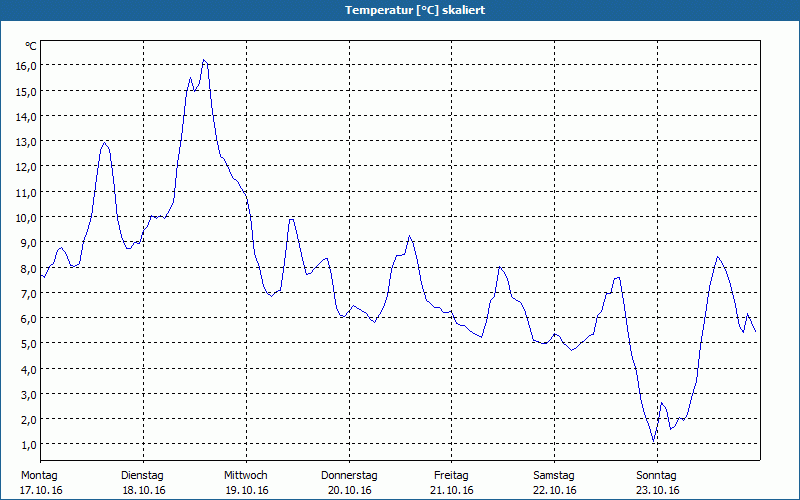Click the 10,0 y-axis value

click(x=27, y=217)
